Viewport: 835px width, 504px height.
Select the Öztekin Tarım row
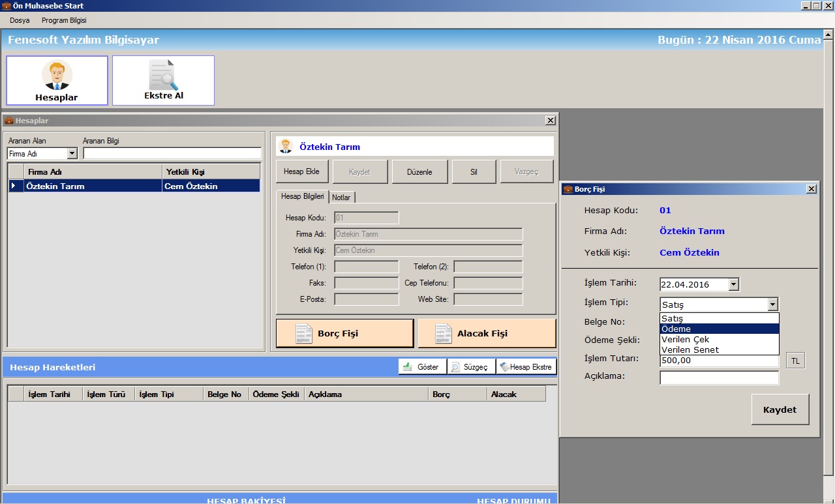(91, 186)
